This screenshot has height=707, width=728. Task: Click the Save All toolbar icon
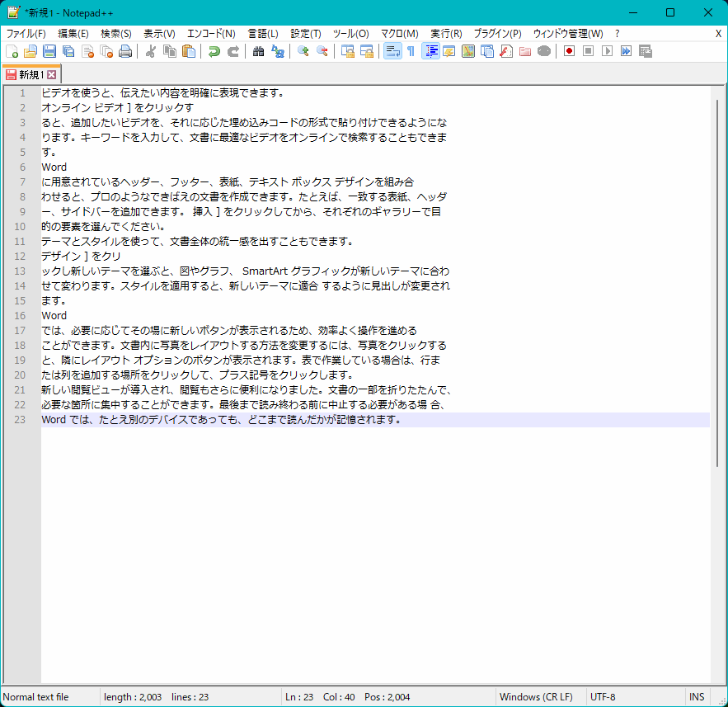(68, 51)
